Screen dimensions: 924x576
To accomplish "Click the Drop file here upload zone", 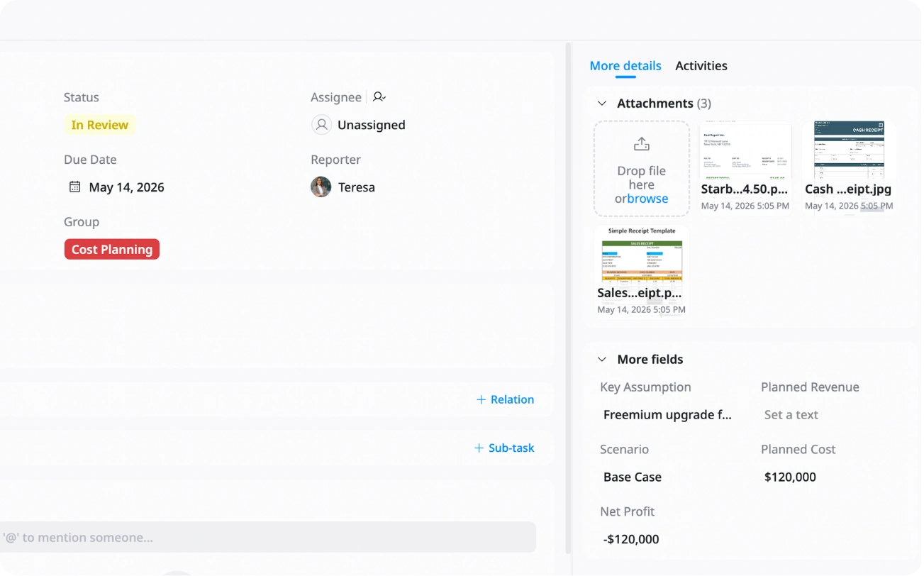I will (x=642, y=169).
